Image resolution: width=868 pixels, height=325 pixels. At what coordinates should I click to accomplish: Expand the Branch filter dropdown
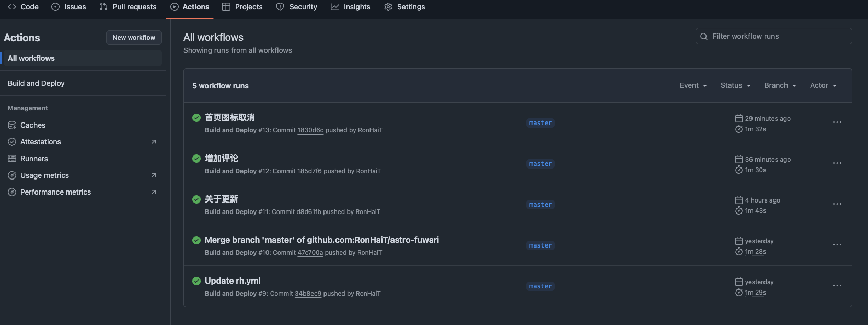coord(780,85)
